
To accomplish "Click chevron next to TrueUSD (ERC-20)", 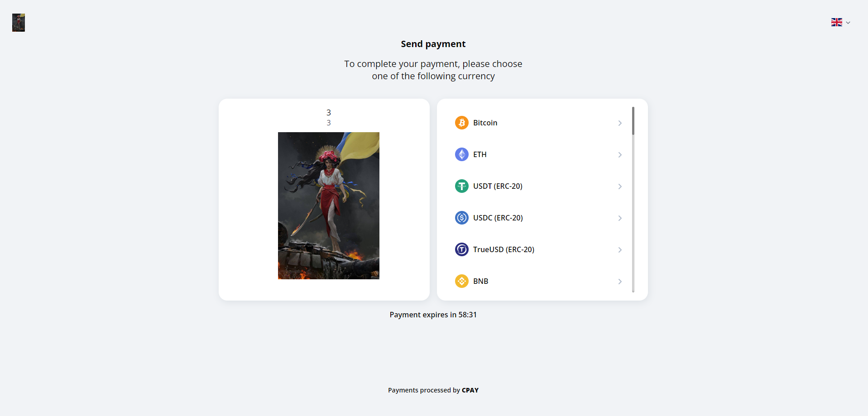I will pos(620,250).
